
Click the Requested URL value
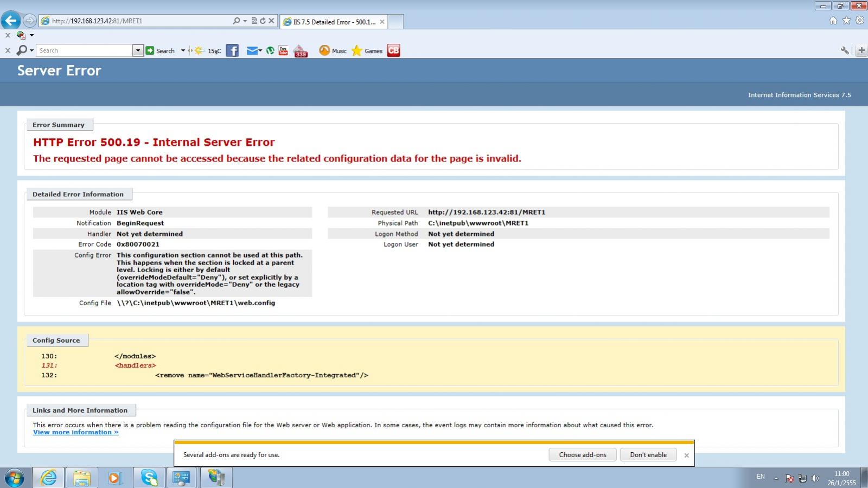tap(487, 212)
